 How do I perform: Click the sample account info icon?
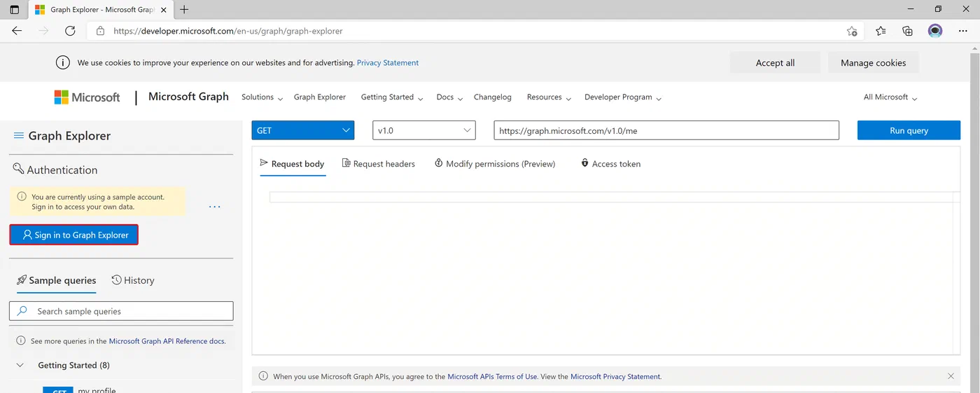point(22,197)
